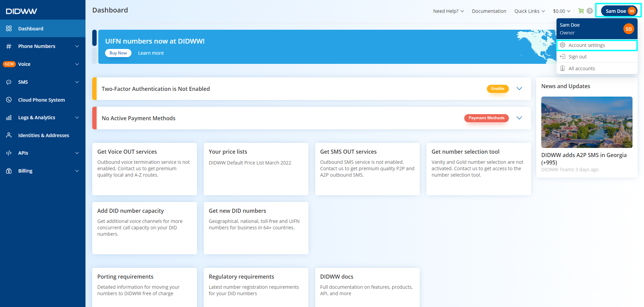This screenshot has height=307, width=644.
Task: Click the SD avatar in dropdown header
Action: tap(628, 29)
